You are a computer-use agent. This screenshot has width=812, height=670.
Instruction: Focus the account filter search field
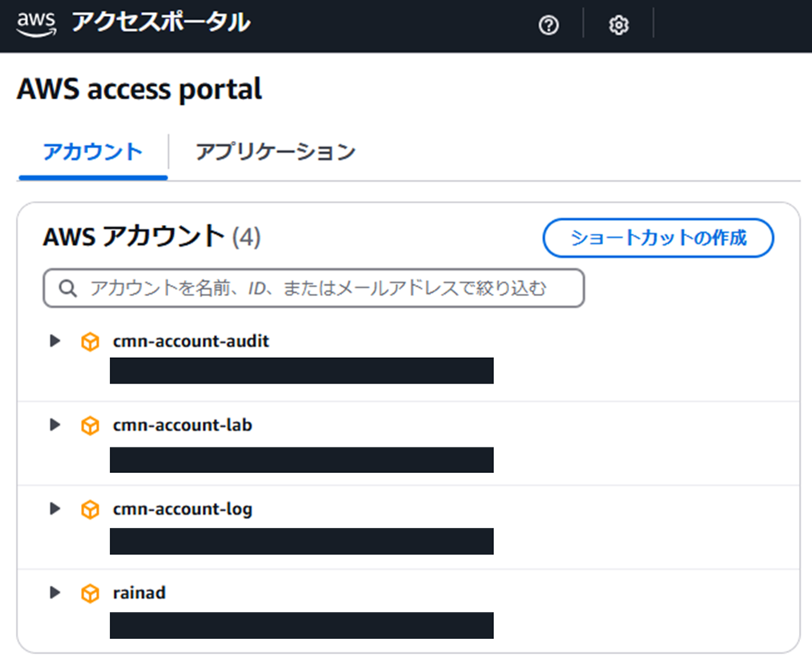click(x=314, y=288)
